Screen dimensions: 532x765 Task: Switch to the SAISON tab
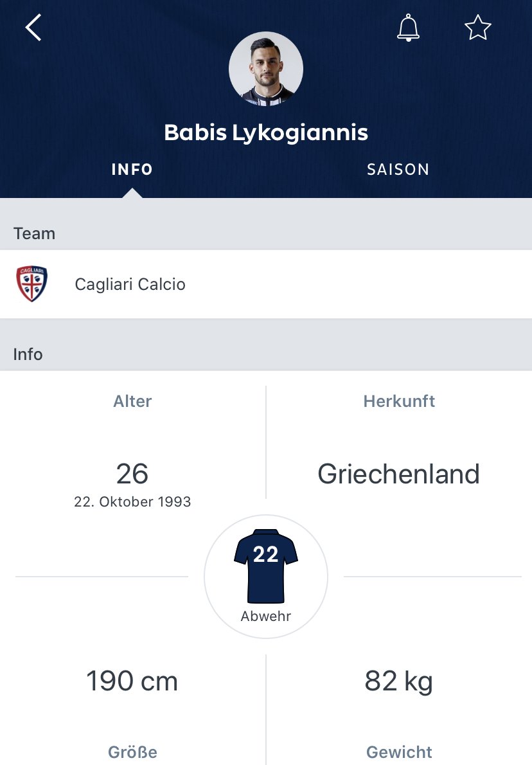[398, 169]
